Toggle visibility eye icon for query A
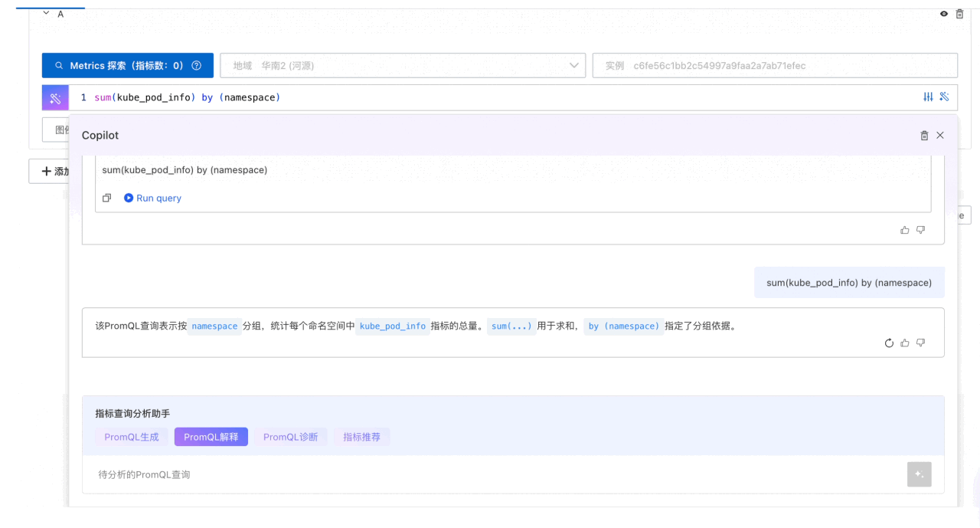980x528 pixels. 944,14
